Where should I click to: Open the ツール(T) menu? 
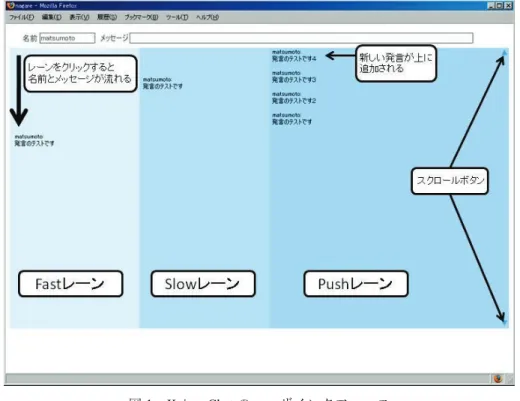pos(177,17)
